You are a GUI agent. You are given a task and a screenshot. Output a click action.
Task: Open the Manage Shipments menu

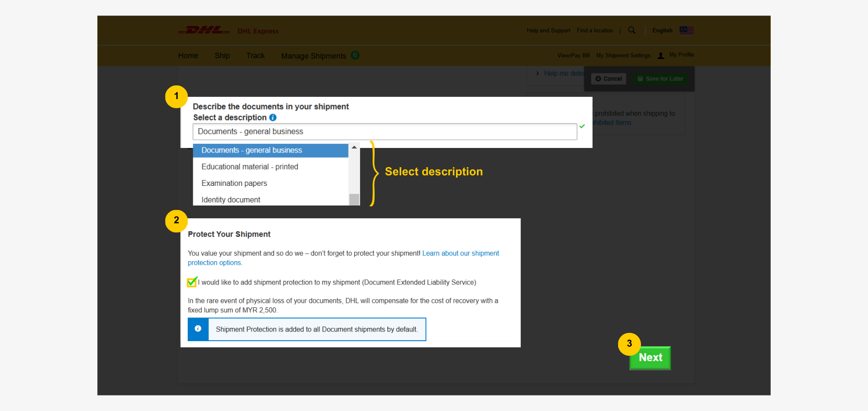click(x=313, y=56)
